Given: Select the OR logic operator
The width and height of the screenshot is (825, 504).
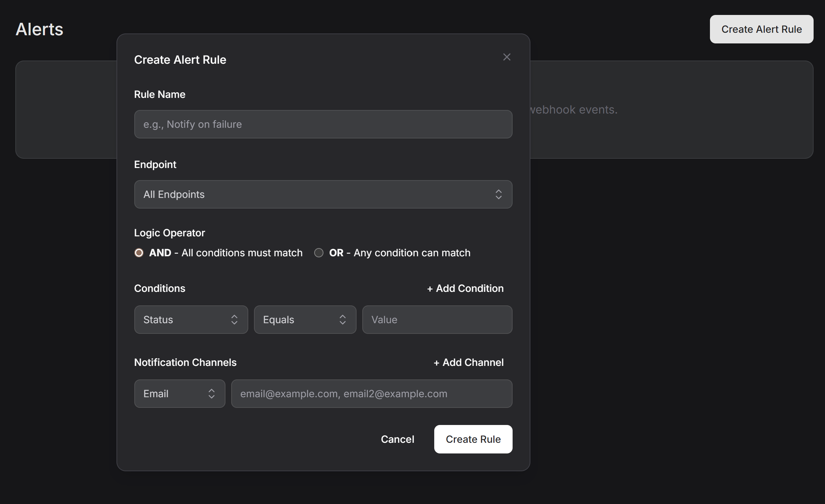Looking at the screenshot, I should (318, 253).
